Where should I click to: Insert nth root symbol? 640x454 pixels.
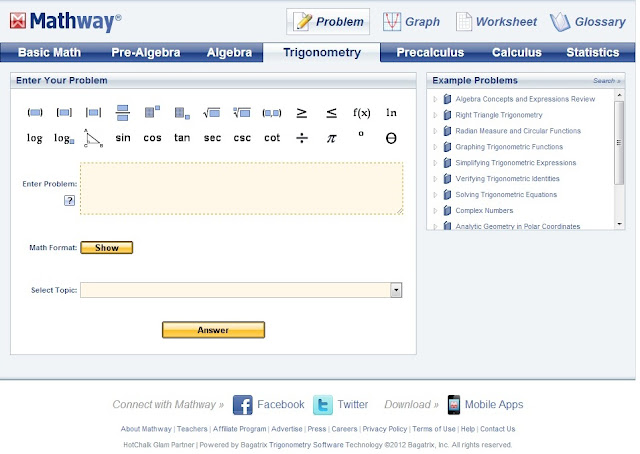[242, 112]
